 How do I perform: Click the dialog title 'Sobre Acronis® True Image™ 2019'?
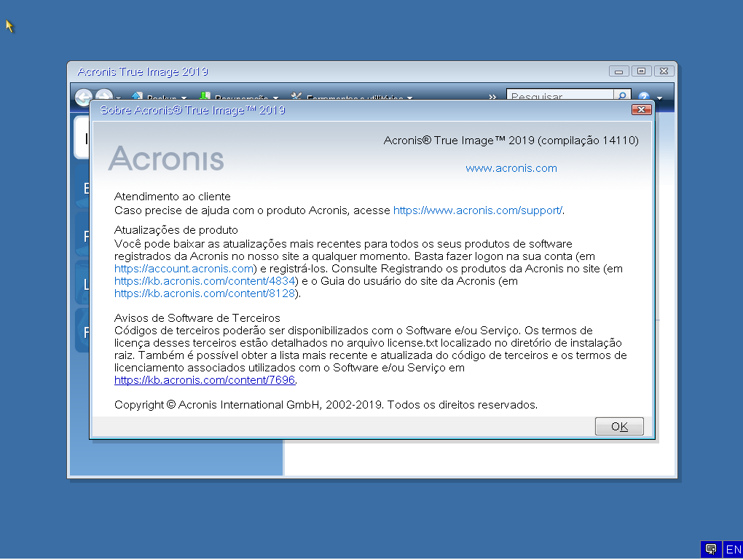click(x=193, y=111)
